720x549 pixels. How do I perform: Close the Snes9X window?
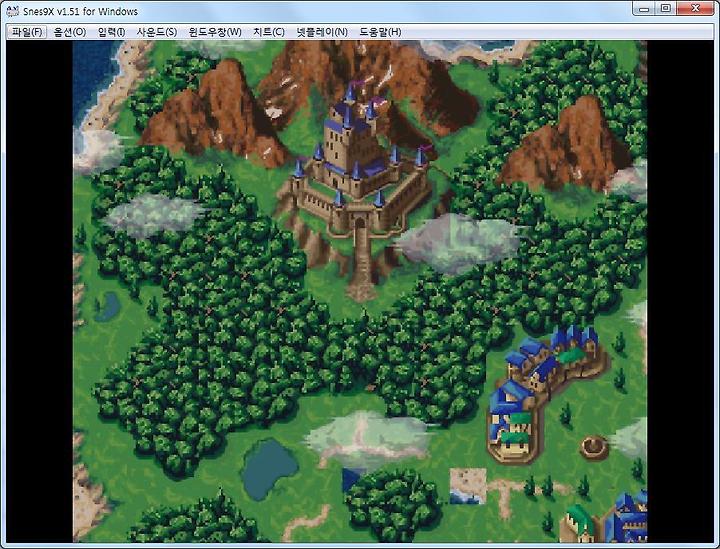[695, 8]
